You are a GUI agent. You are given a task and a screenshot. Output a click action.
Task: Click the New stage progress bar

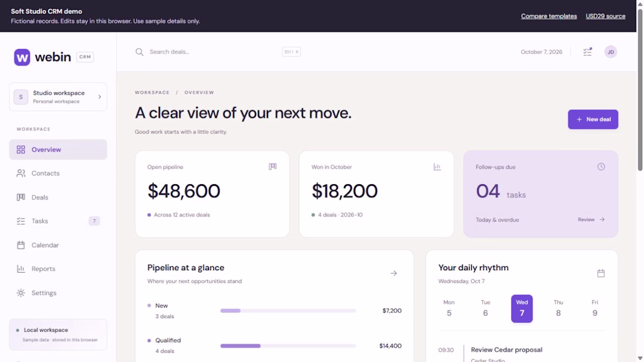click(288, 311)
